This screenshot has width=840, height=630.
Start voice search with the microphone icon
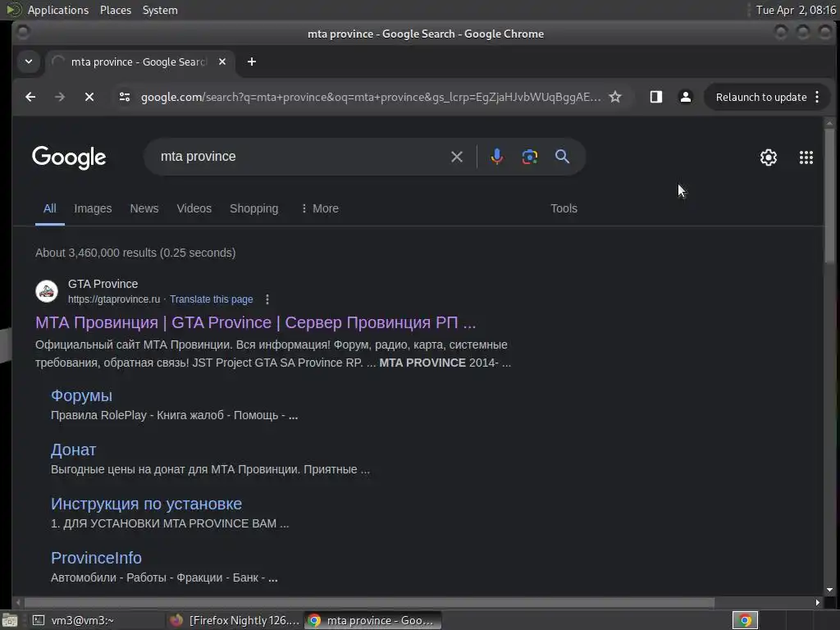(x=496, y=157)
